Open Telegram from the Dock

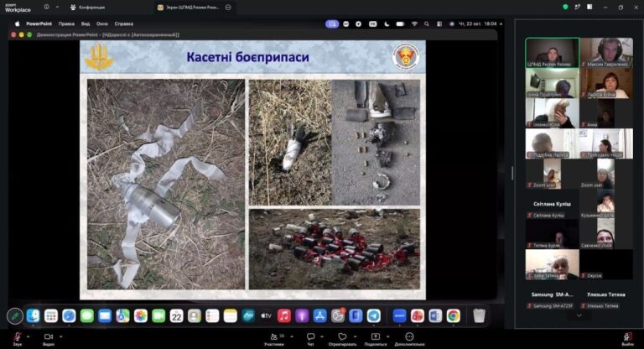coord(373,315)
